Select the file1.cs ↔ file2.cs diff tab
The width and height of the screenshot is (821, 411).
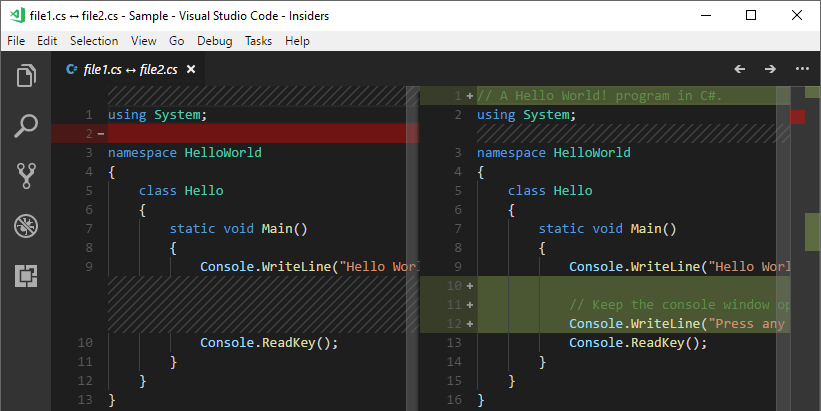(130, 69)
